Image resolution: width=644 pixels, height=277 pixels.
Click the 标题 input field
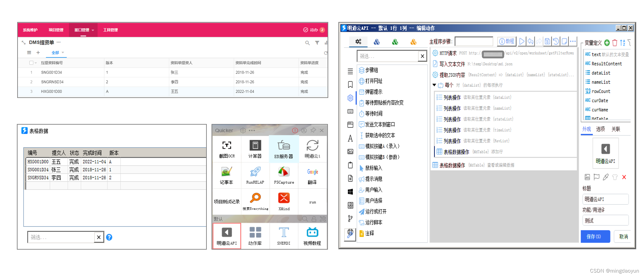point(606,199)
